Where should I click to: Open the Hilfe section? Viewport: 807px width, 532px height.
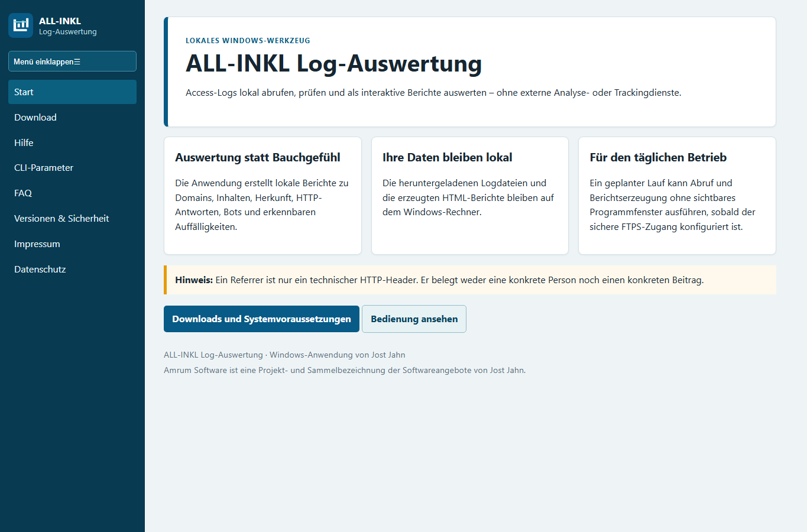[72, 143]
